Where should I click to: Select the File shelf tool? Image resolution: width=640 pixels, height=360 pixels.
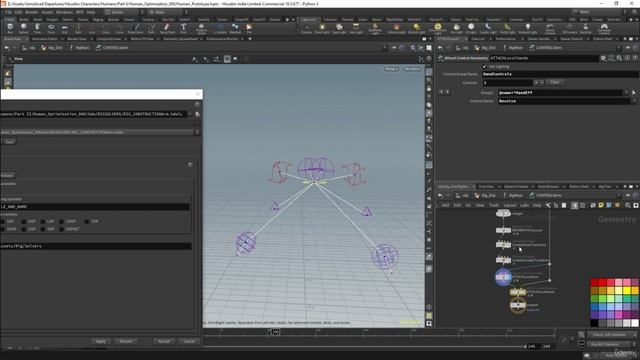(x=249, y=28)
